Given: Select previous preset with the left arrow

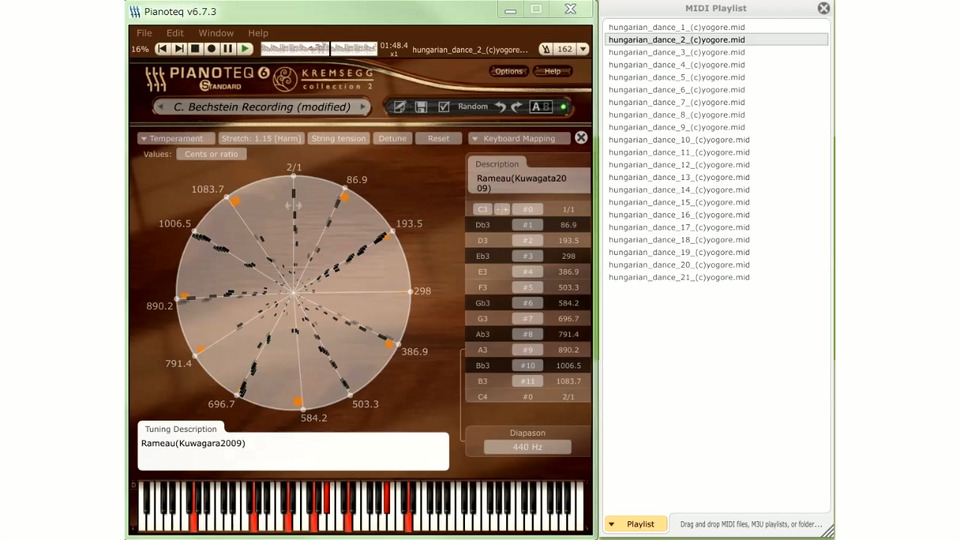Looking at the screenshot, I should tap(161, 107).
